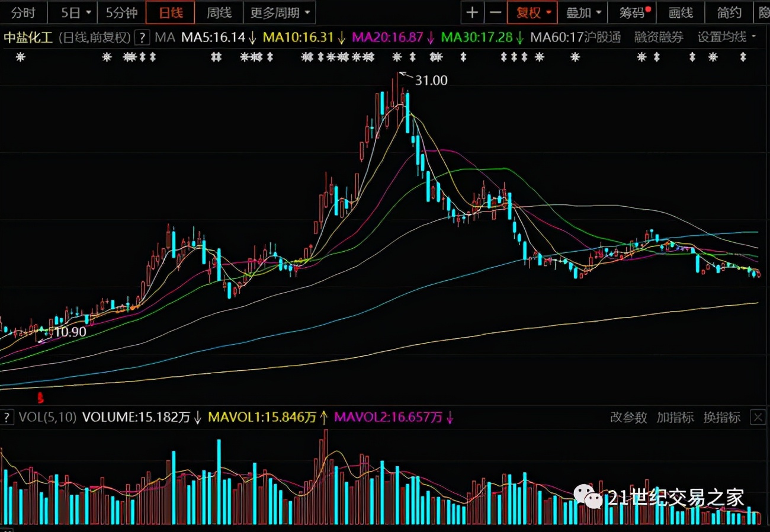Image resolution: width=770 pixels, height=532 pixels.
Task: Click the VOL indicator help question mark
Action: point(7,417)
